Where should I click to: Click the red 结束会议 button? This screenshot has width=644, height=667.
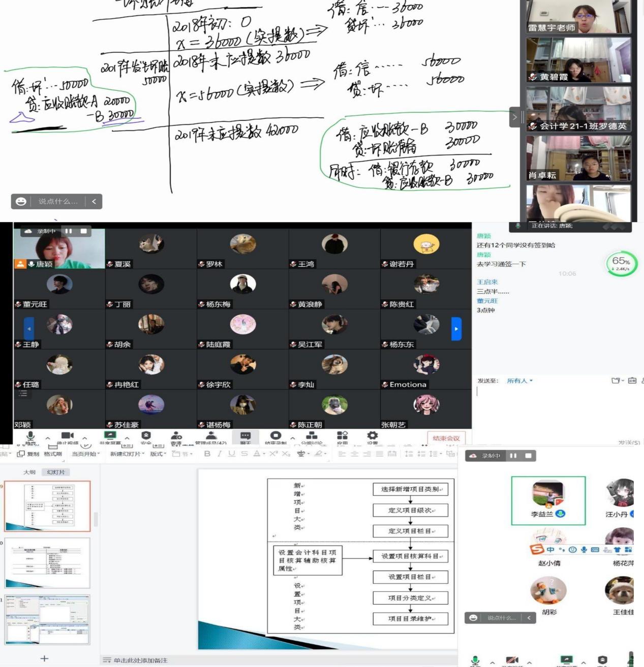coord(446,438)
